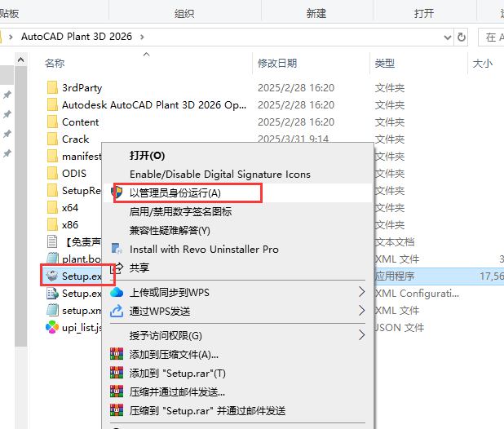Click WinRAR icon beside 压缩并通过邮件发送
The width and height of the screenshot is (504, 429).
click(x=117, y=391)
